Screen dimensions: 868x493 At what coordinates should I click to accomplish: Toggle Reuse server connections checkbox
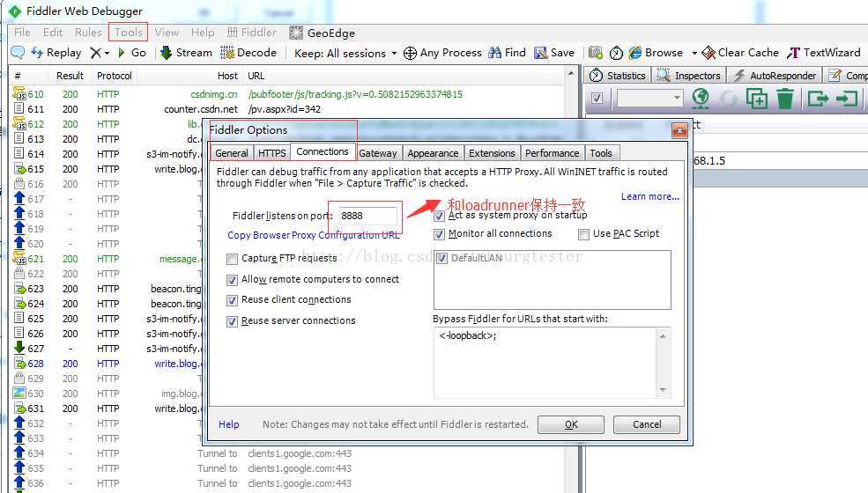233,321
